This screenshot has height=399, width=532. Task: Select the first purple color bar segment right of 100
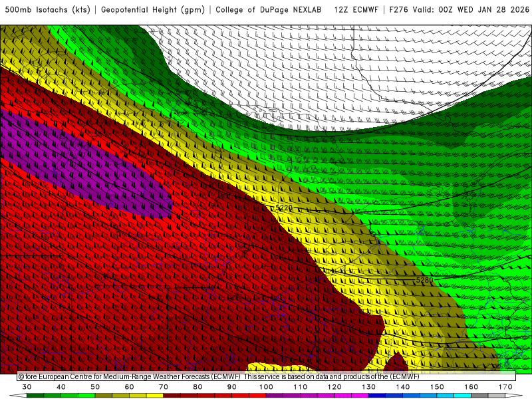click(275, 396)
